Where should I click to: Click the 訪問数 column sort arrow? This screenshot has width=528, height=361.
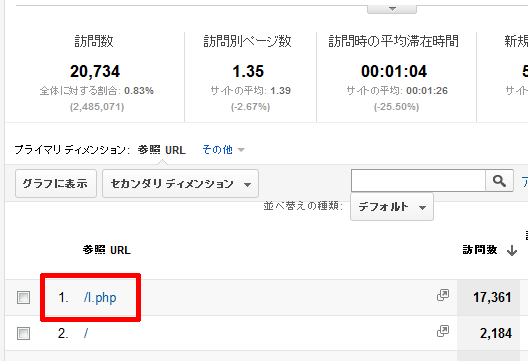[x=512, y=251]
